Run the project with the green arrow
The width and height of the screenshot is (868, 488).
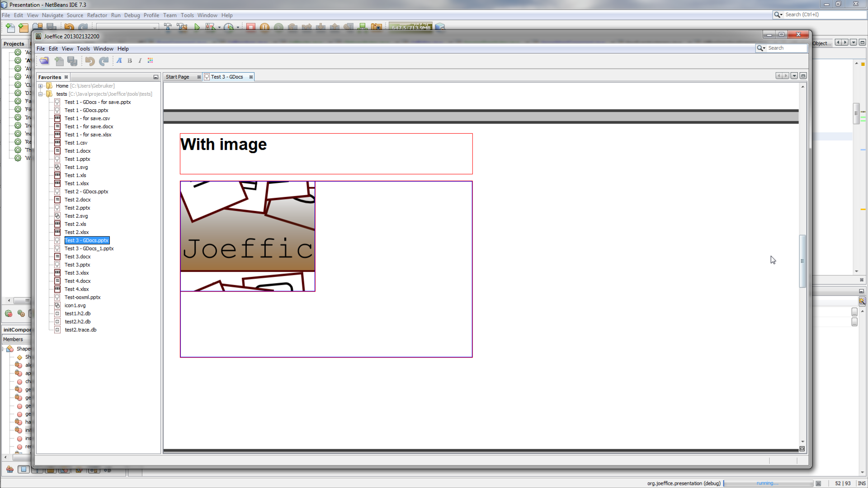click(x=197, y=27)
